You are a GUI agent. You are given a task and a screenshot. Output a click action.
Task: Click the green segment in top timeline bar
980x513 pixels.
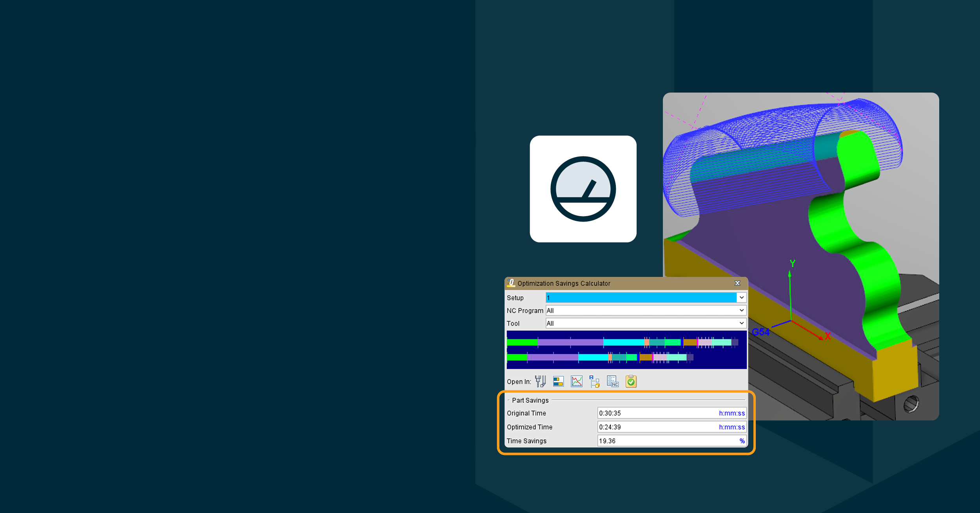pos(522,342)
